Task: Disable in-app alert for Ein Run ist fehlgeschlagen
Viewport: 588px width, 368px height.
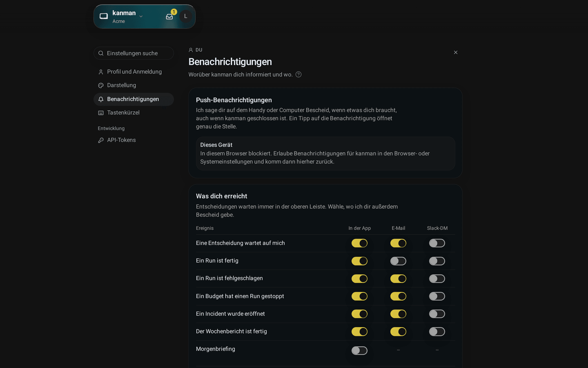Action: pos(359,278)
